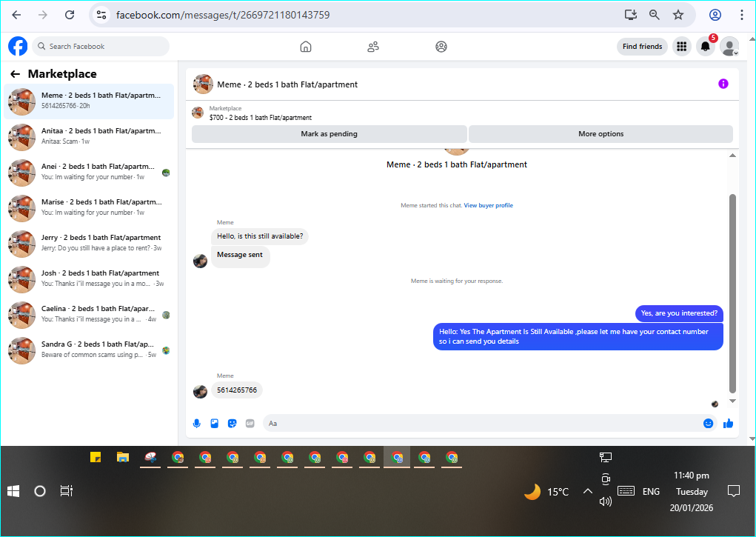Attach a photo with the image icon
Image resolution: width=756 pixels, height=537 pixels.
click(215, 423)
